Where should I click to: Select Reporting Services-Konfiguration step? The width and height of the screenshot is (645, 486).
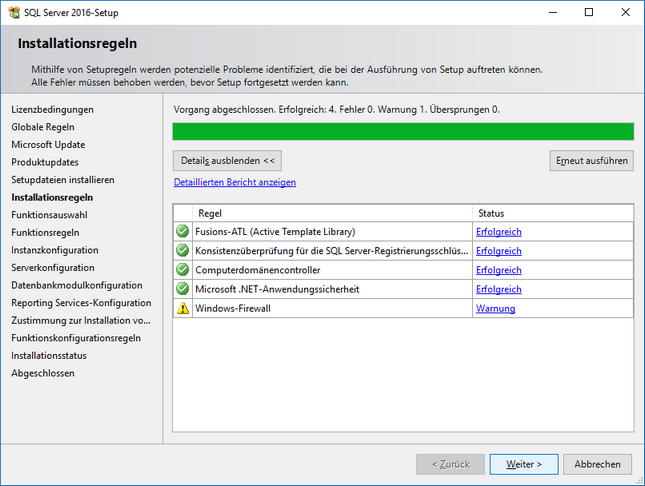click(x=81, y=303)
